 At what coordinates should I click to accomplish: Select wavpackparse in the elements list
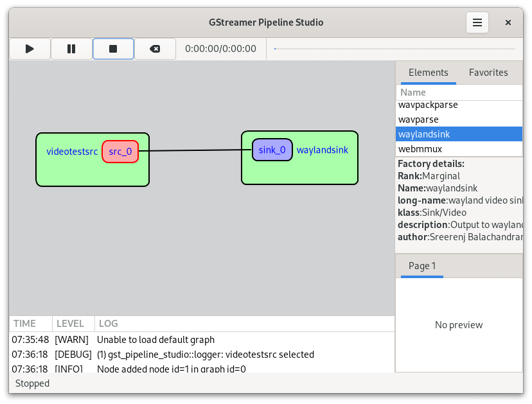459,105
